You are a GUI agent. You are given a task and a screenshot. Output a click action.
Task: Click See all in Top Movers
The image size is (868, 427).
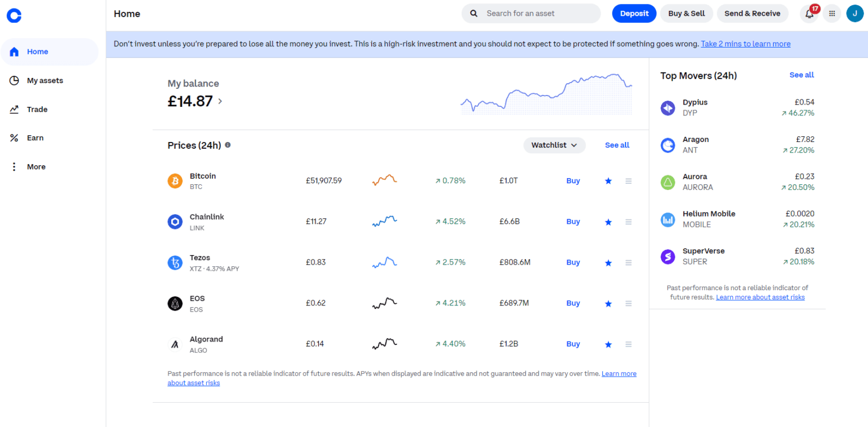click(801, 75)
